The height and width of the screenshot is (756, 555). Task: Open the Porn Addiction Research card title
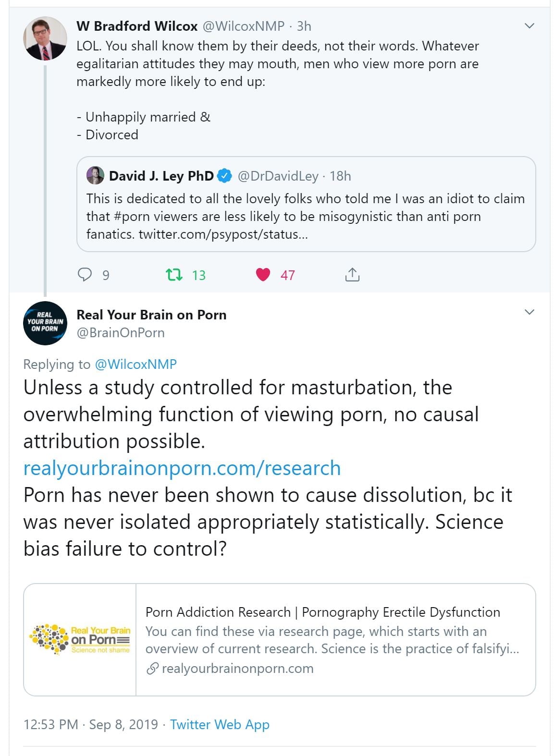click(322, 612)
